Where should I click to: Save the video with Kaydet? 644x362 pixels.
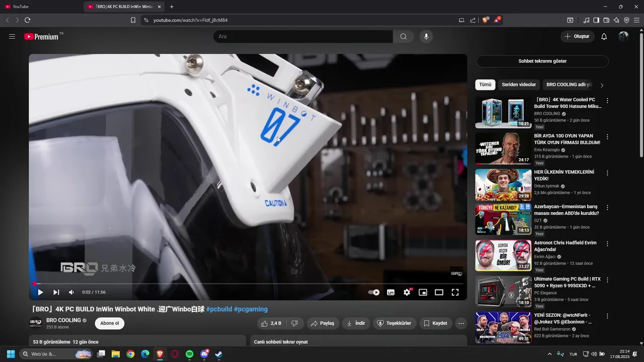coord(435,323)
